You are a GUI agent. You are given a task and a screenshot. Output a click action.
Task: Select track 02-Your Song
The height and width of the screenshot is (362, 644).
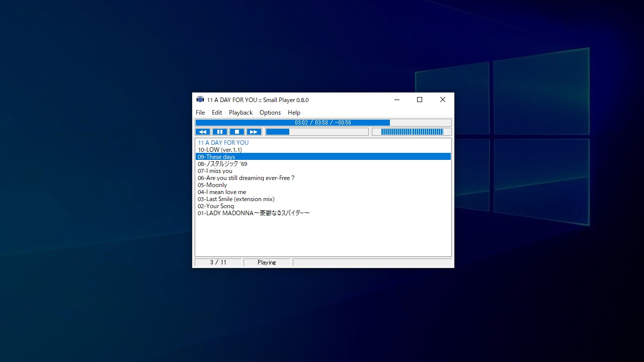(323, 206)
